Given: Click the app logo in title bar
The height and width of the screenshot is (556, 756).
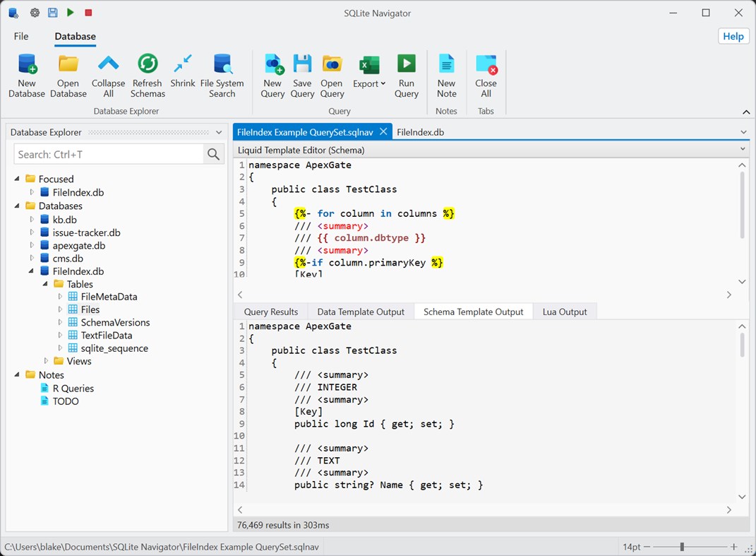Looking at the screenshot, I should pos(14,13).
